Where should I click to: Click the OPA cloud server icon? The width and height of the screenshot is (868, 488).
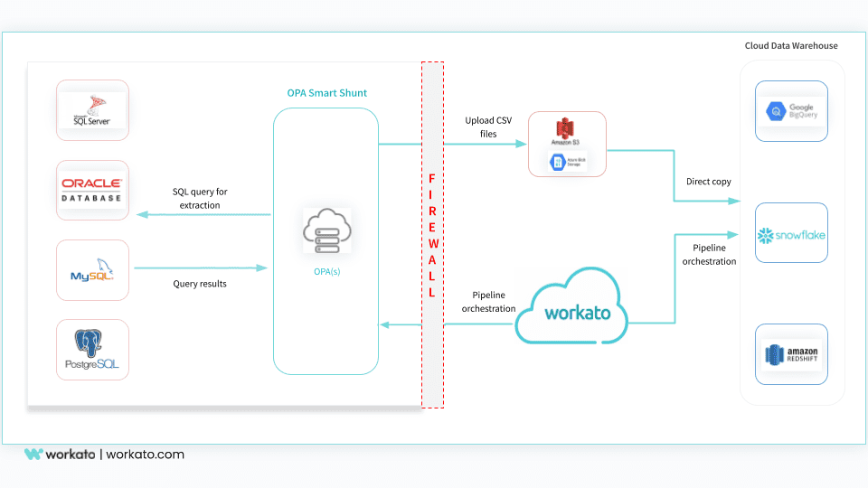point(325,230)
